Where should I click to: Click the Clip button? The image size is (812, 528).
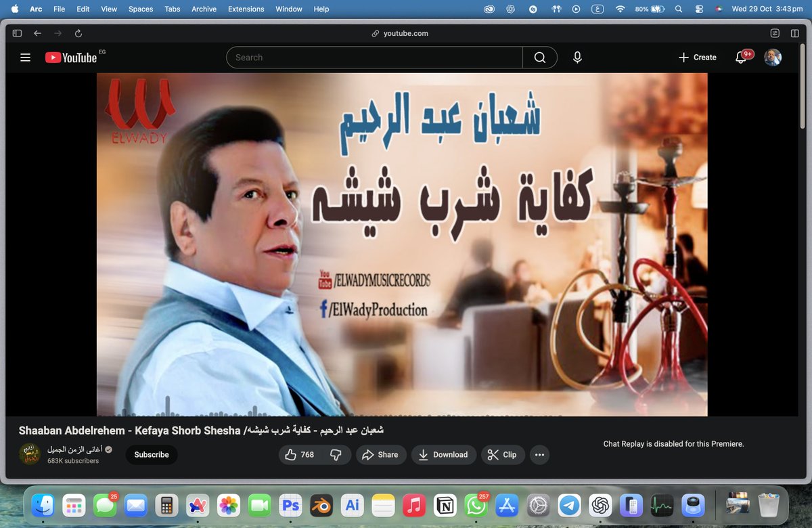pos(503,455)
